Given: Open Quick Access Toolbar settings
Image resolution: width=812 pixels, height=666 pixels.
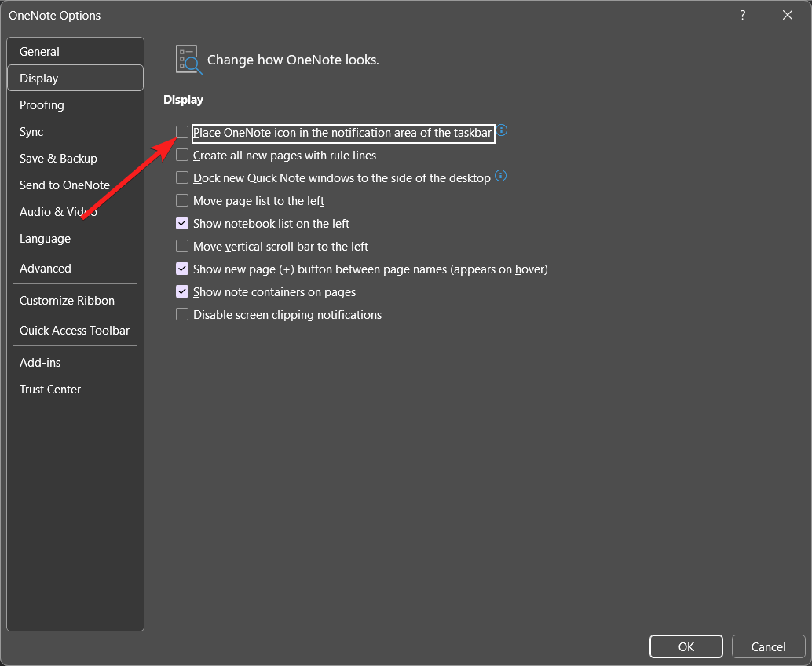Looking at the screenshot, I should (x=75, y=331).
